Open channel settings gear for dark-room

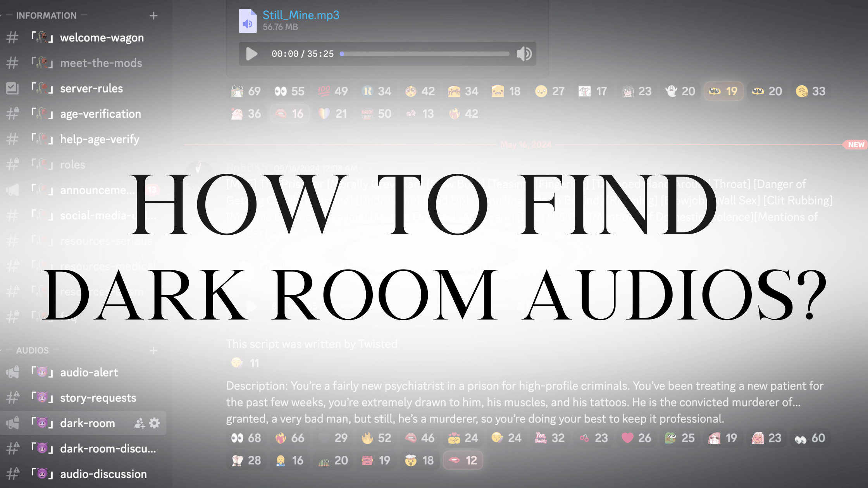pos(154,423)
